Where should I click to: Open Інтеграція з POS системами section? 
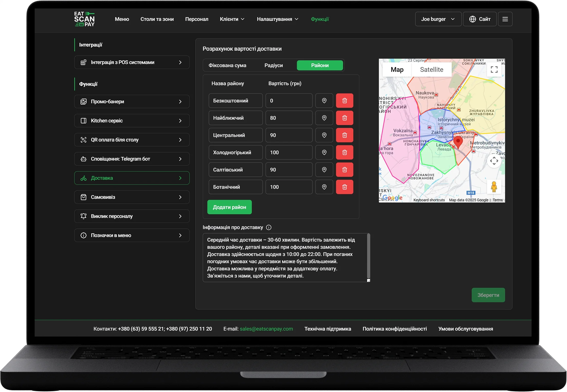[x=132, y=62]
